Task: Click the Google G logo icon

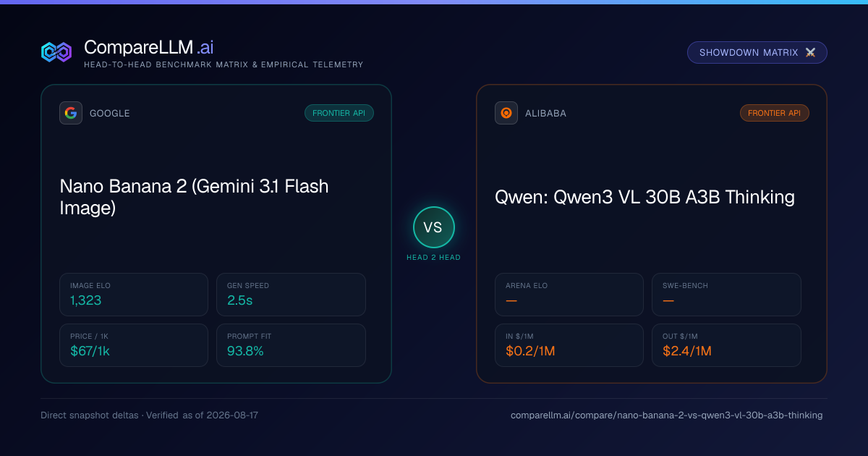Action: pos(71,113)
